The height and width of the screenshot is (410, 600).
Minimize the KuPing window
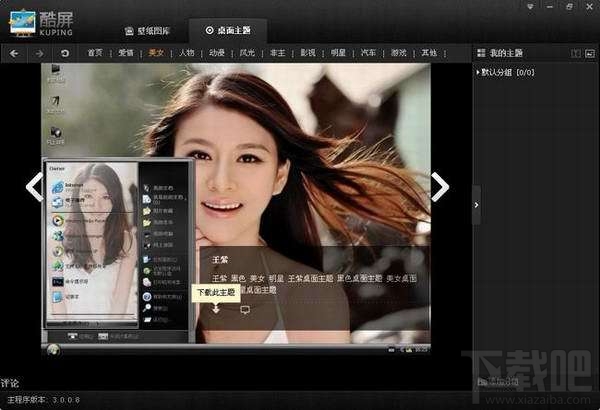click(x=550, y=7)
